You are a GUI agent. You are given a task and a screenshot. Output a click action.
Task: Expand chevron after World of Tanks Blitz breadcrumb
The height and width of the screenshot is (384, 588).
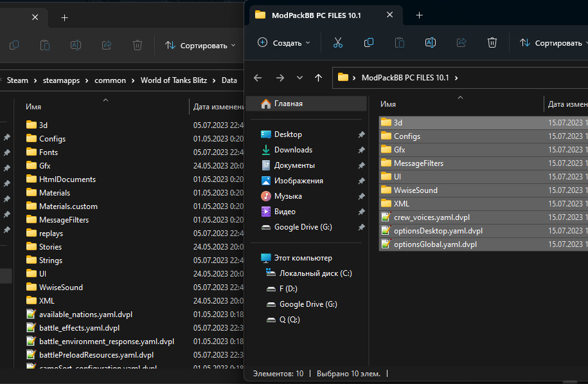click(214, 80)
